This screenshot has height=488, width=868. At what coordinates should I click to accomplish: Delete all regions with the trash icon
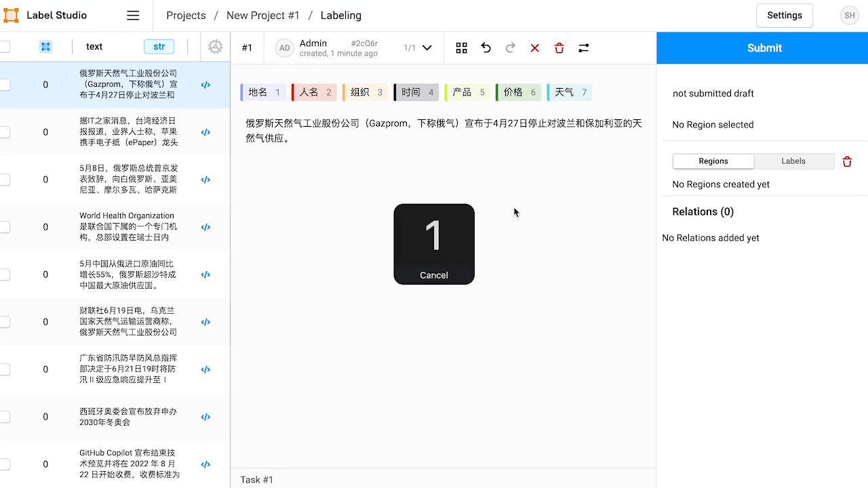point(847,161)
